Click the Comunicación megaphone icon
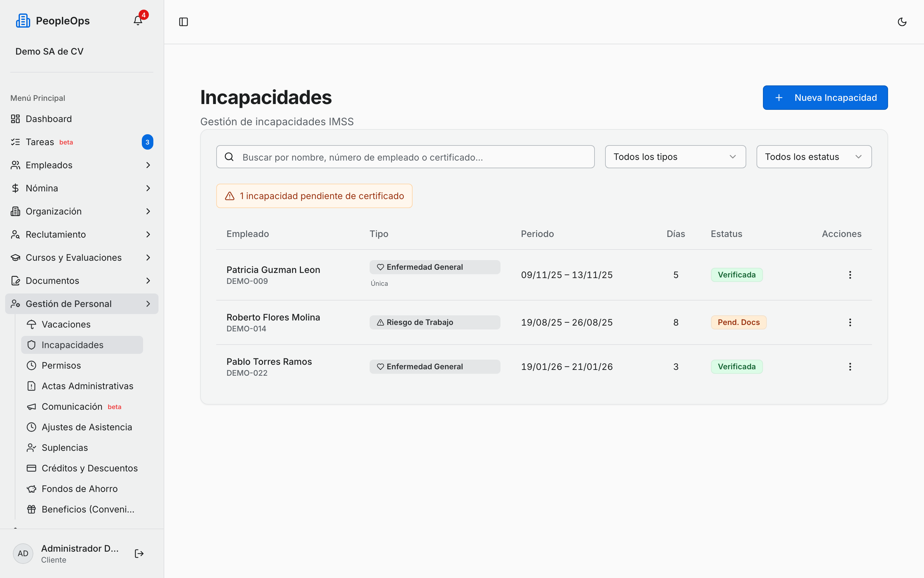Viewport: 924px width, 578px height. pyautogui.click(x=31, y=407)
